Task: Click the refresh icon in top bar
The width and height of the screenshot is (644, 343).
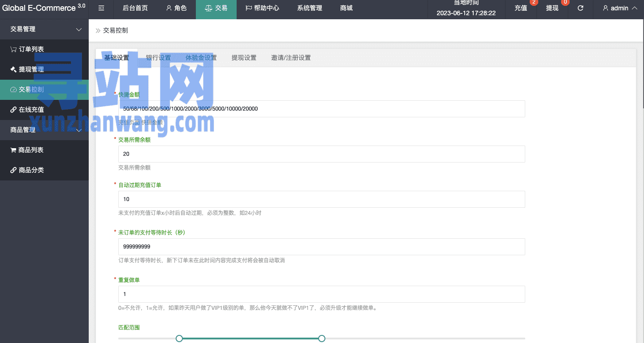Action: (580, 8)
